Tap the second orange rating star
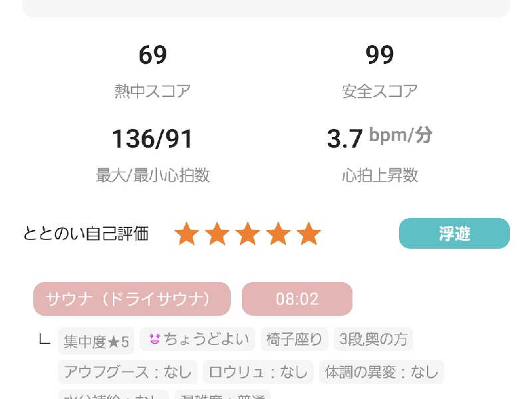The image size is (532, 399). click(217, 233)
